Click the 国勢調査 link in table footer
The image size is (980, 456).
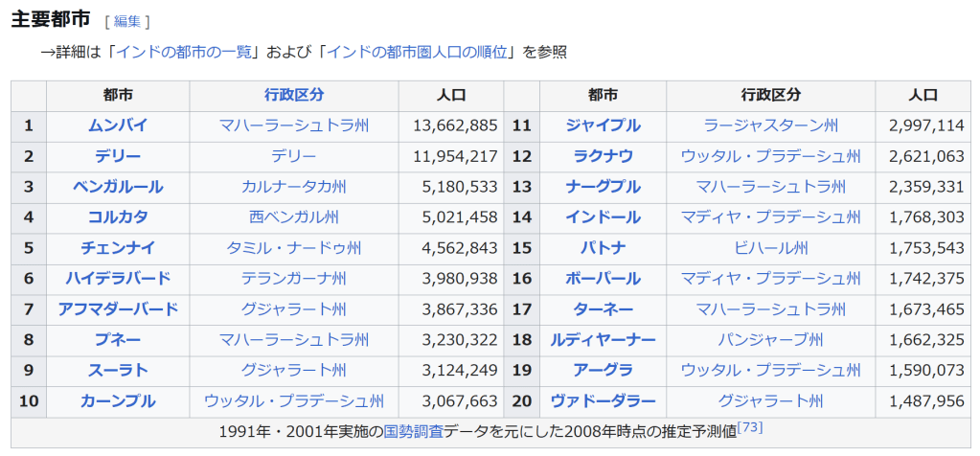[413, 432]
